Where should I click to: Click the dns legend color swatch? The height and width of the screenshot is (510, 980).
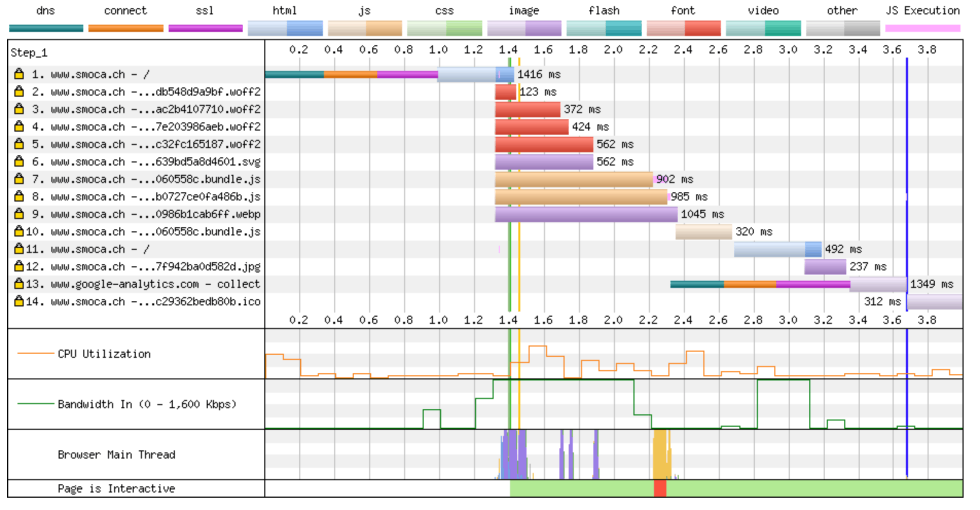click(46, 28)
